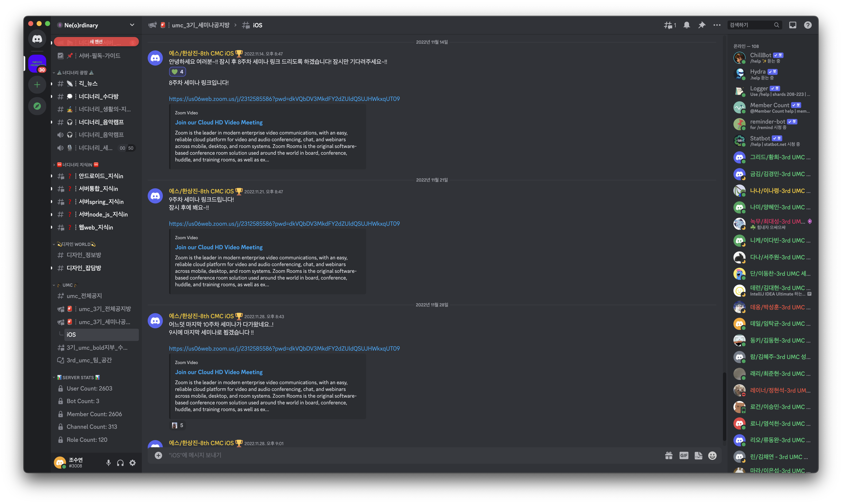Open Ne(o)rdinary server dropdown menu
This screenshot has height=504, width=842.
(132, 25)
